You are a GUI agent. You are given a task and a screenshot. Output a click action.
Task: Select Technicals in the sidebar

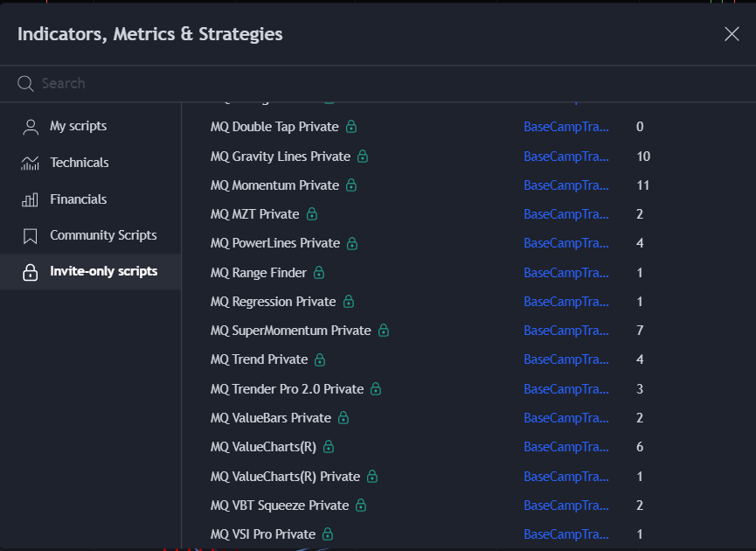pyautogui.click(x=79, y=163)
